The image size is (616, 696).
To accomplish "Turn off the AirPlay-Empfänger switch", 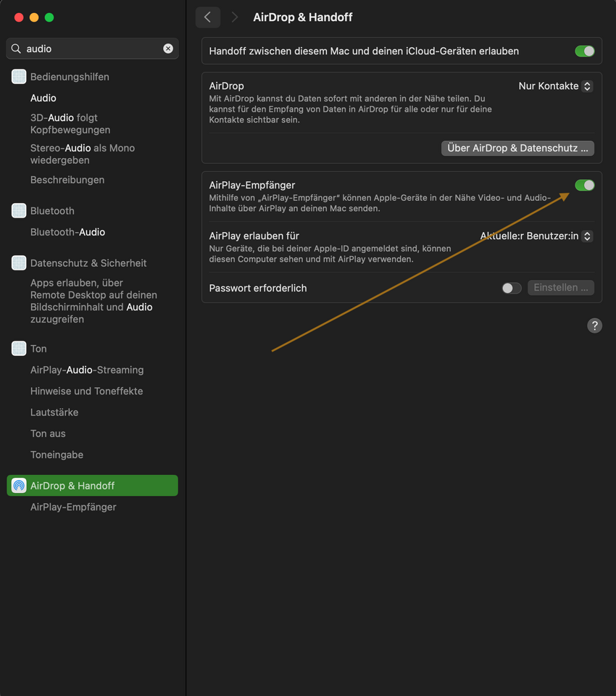I will click(x=585, y=185).
